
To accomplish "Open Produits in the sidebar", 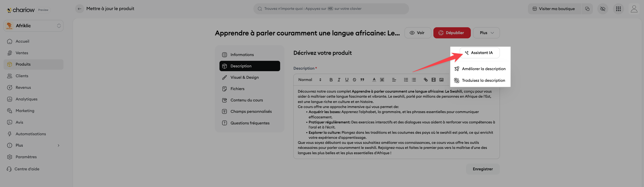I will click(33, 64).
